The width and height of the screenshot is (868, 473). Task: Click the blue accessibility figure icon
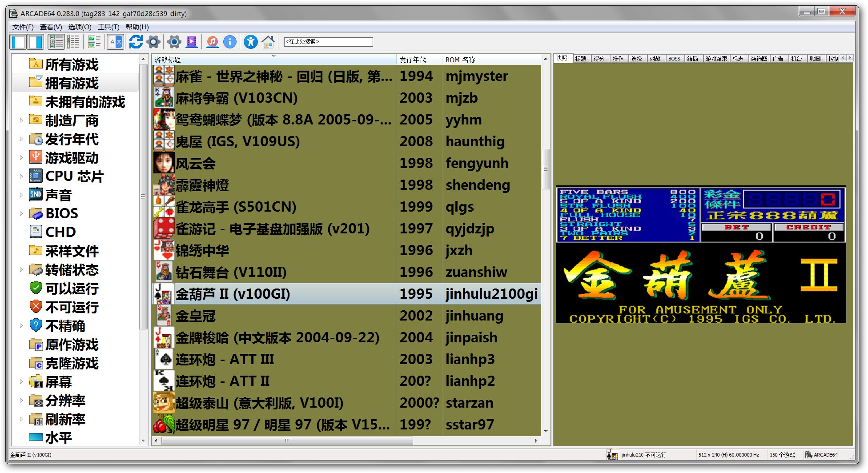tap(250, 42)
